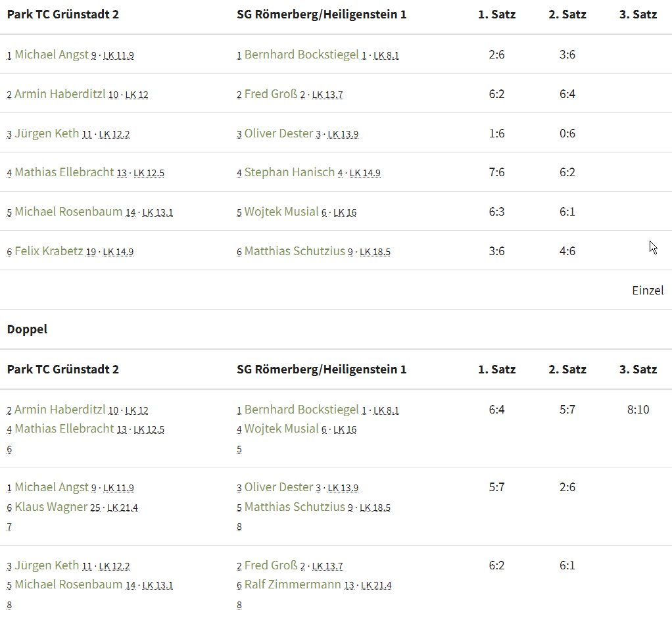The image size is (672, 618).
Task: Click the LK 8.1 rating in the singles row
Action: point(386,56)
